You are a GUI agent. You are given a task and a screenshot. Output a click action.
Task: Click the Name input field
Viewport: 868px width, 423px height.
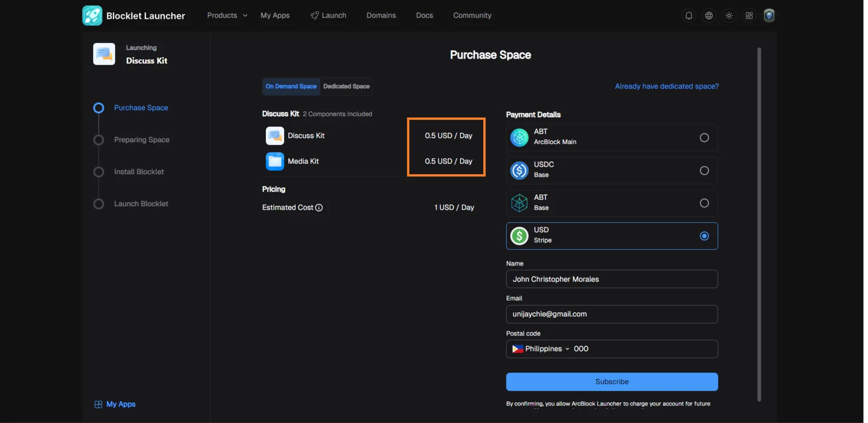coord(612,279)
